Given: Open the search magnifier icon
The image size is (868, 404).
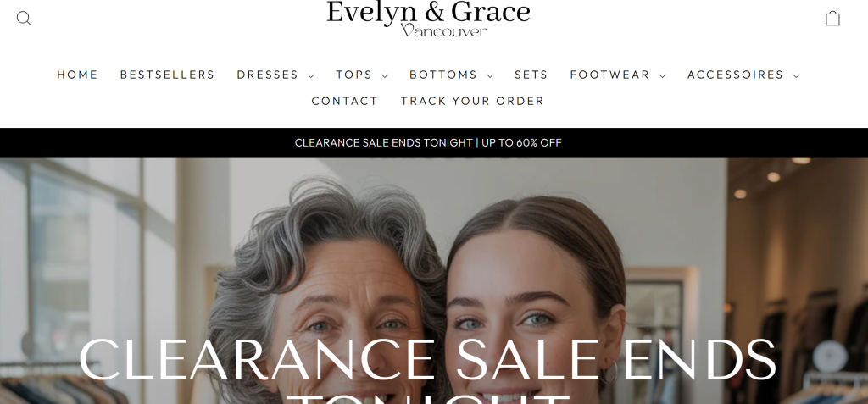Looking at the screenshot, I should (x=24, y=19).
